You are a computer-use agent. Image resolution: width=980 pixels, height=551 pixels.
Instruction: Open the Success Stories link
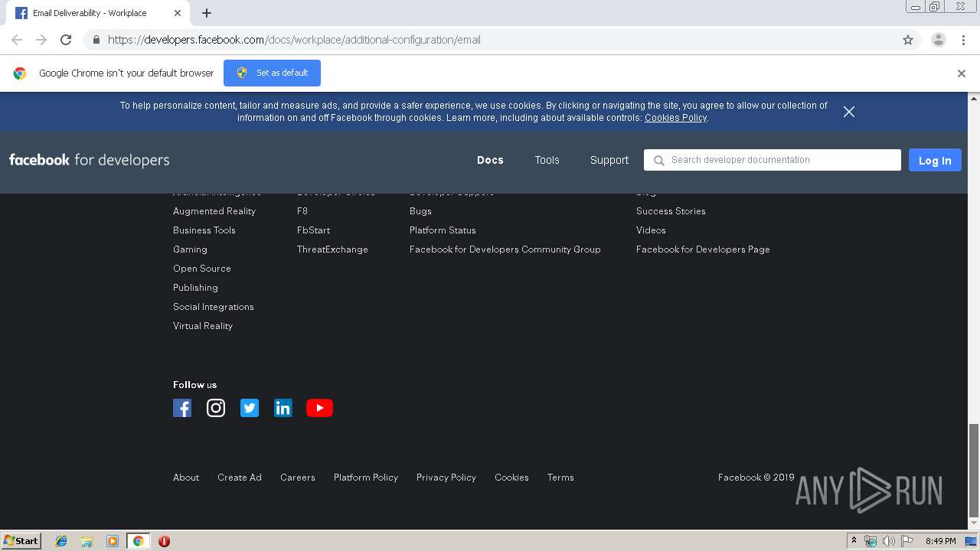coord(671,211)
